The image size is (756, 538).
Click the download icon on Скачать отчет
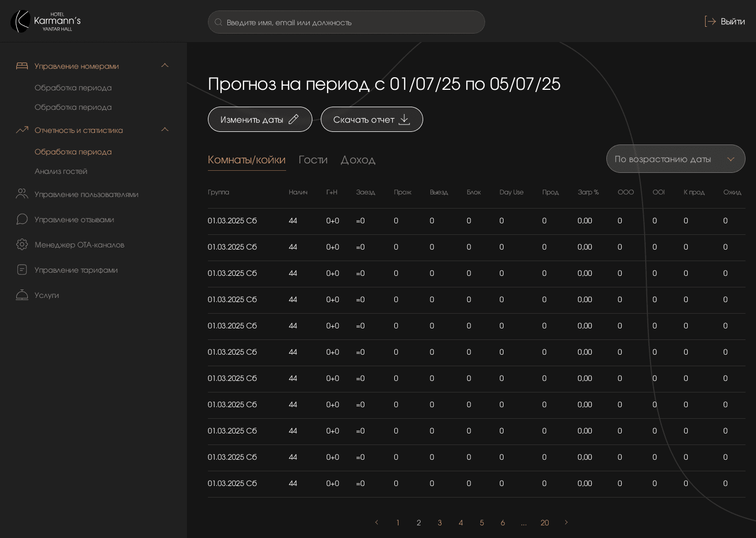pos(404,119)
